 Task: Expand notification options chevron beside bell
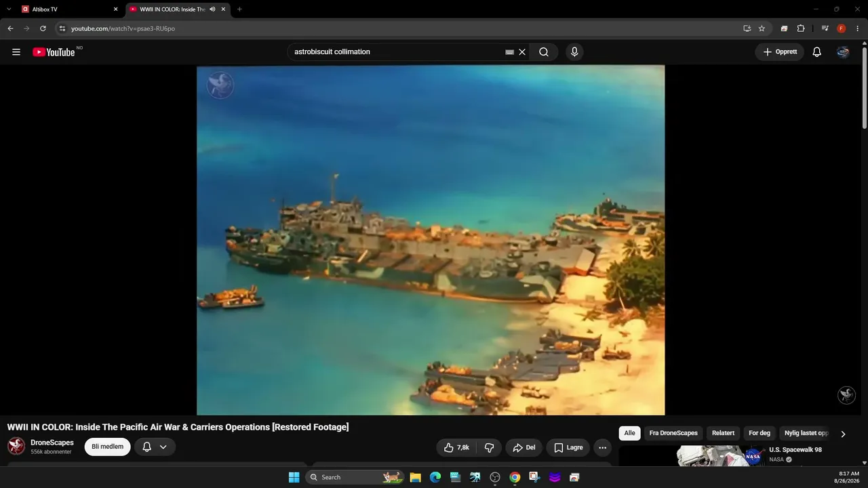(x=163, y=447)
